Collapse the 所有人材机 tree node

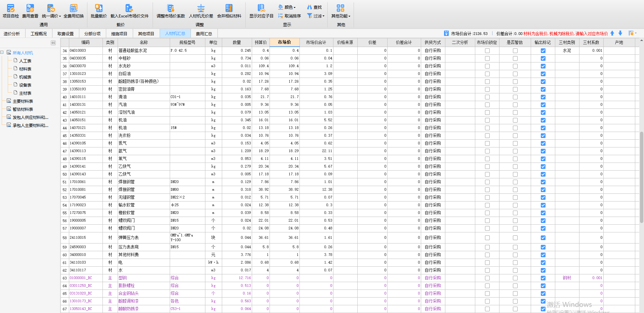pos(2,52)
